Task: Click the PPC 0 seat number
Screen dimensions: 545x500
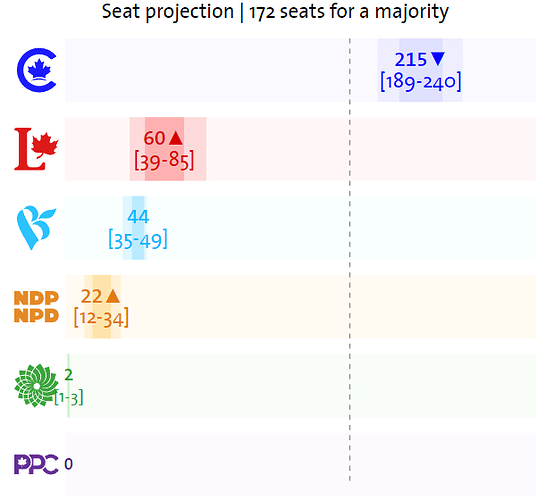Action: point(68,464)
